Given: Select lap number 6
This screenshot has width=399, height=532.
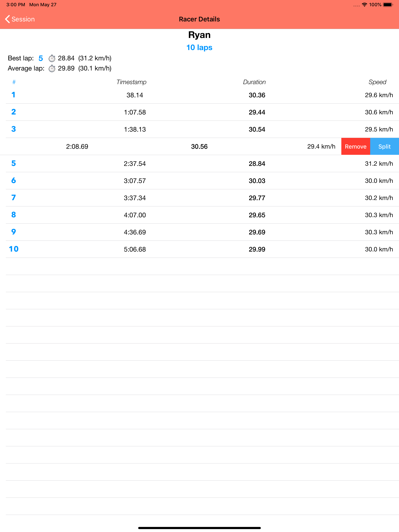Looking at the screenshot, I should click(13, 180).
